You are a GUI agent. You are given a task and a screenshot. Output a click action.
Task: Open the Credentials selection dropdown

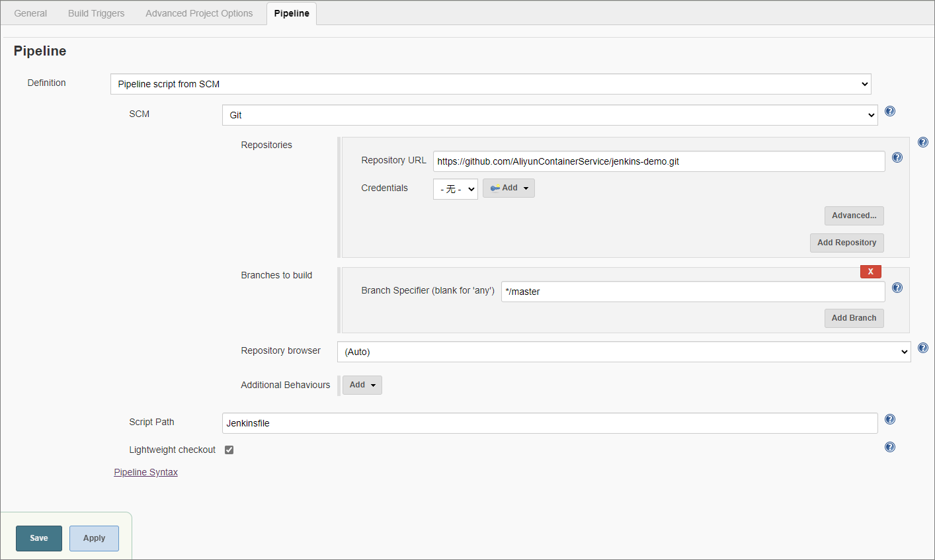click(x=456, y=189)
